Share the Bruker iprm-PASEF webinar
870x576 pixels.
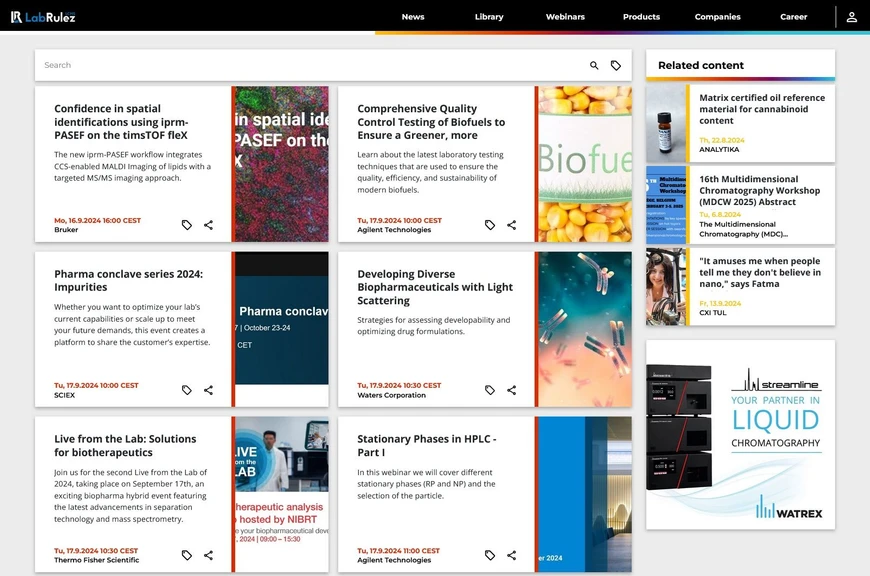pyautogui.click(x=208, y=225)
